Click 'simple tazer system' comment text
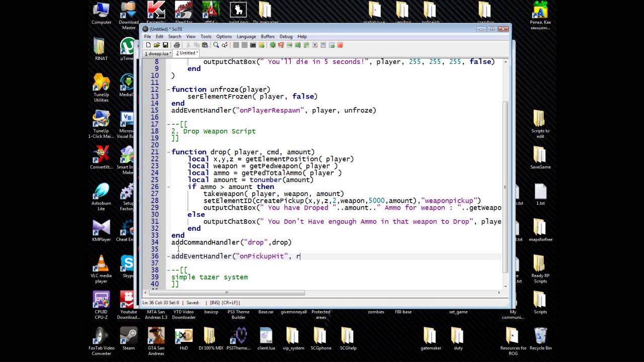Image resolution: width=644 pixels, height=362 pixels. click(x=209, y=277)
